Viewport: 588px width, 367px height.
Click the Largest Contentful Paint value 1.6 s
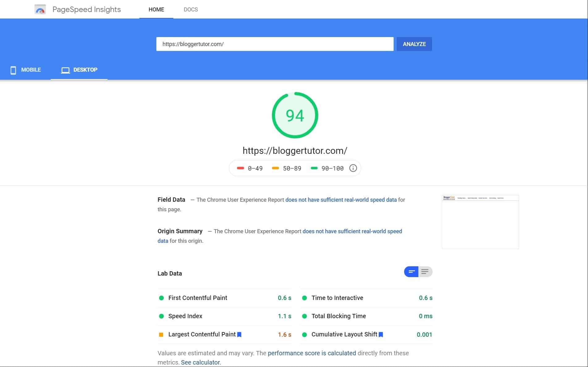(x=285, y=335)
